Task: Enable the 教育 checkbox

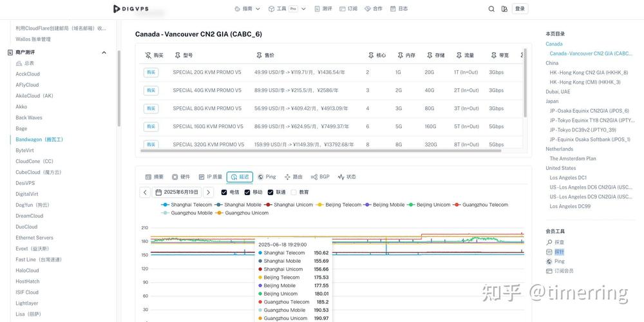Action: point(294,192)
